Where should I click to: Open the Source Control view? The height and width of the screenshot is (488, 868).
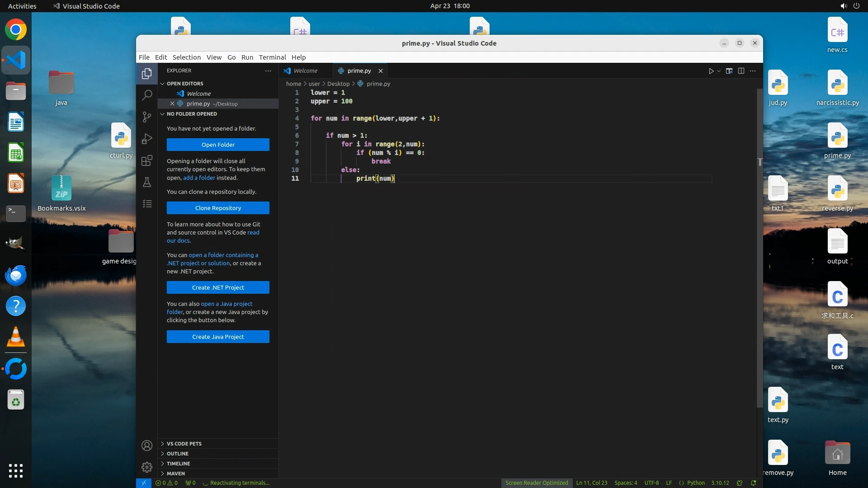[147, 117]
